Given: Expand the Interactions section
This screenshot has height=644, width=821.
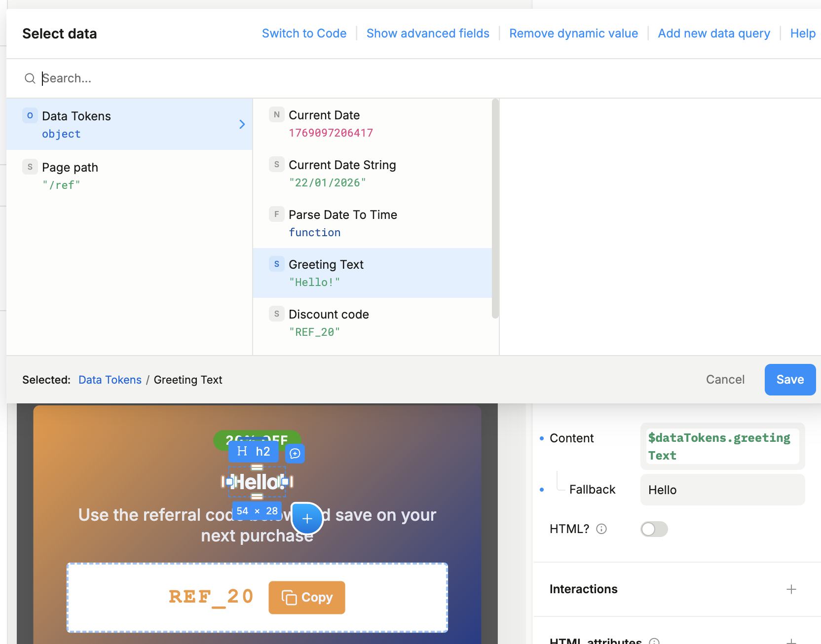Looking at the screenshot, I should tap(791, 589).
